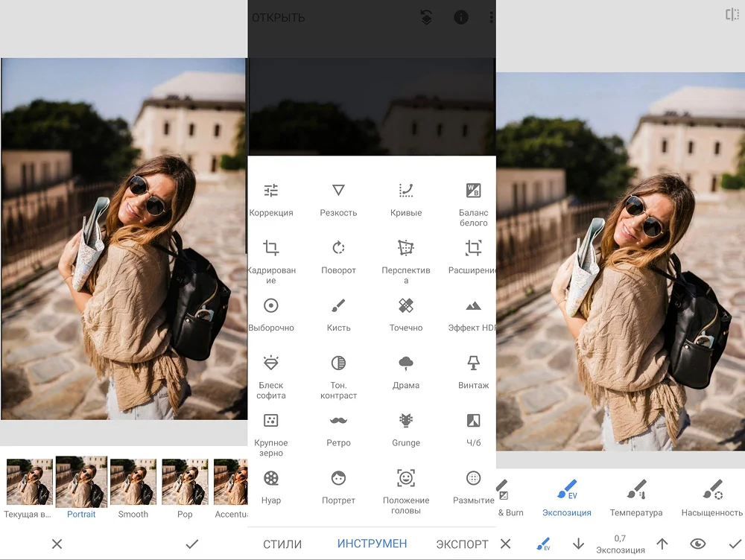Switch to the ЭКСПОРТ tab
The height and width of the screenshot is (560, 745).
[462, 544]
